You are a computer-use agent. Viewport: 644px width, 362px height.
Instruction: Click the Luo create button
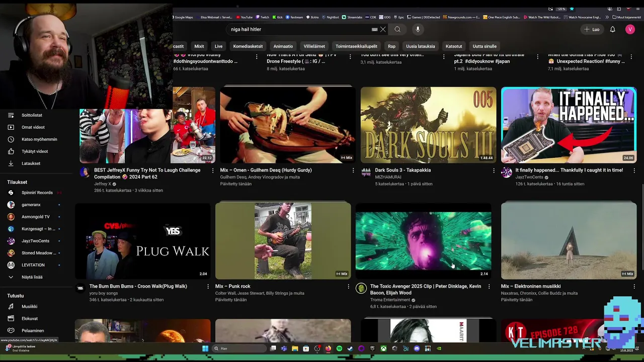(592, 29)
